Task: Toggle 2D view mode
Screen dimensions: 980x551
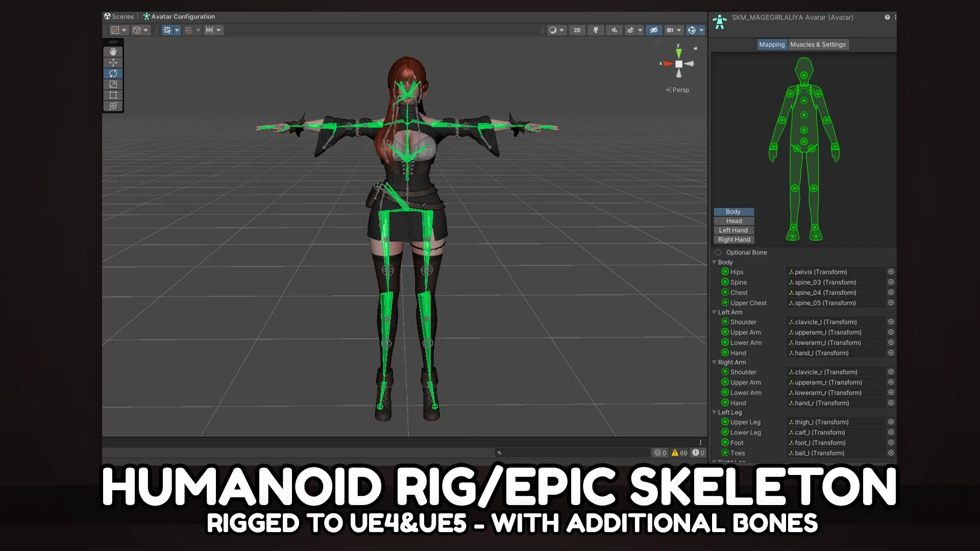Action: pos(577,30)
